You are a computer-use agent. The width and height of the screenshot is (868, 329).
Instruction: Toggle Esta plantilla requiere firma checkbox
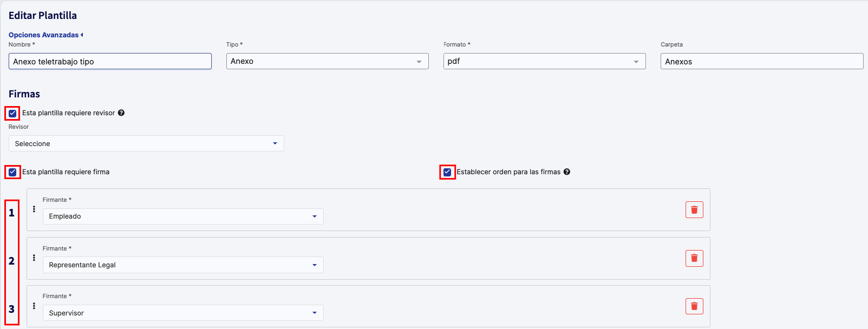point(12,173)
